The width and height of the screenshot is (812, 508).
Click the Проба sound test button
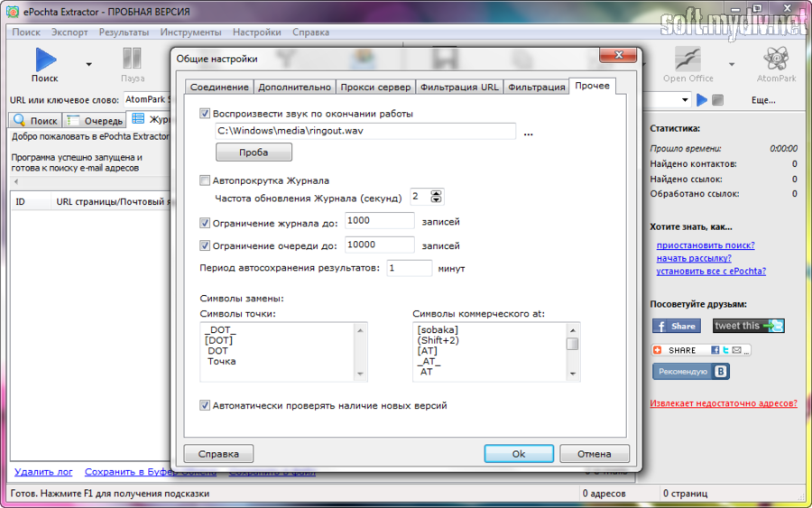pos(254,152)
